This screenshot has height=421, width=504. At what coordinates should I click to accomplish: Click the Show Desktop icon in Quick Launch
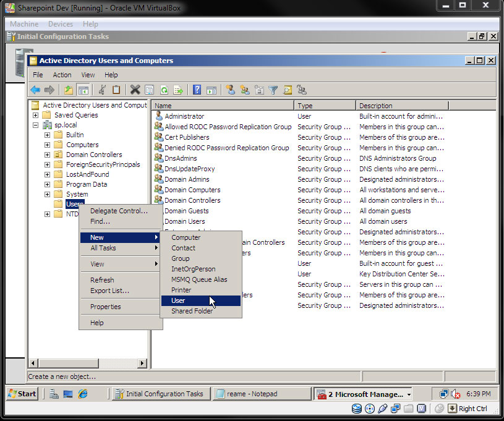(x=68, y=394)
